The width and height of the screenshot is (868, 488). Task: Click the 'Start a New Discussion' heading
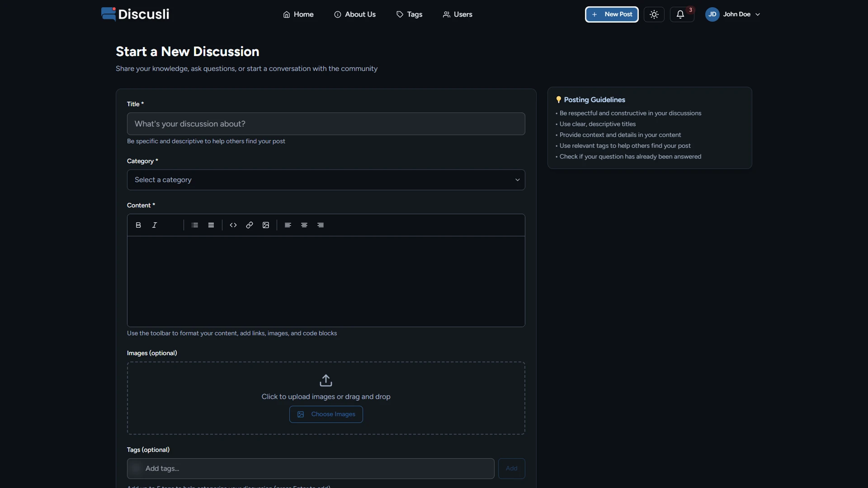[188, 52]
